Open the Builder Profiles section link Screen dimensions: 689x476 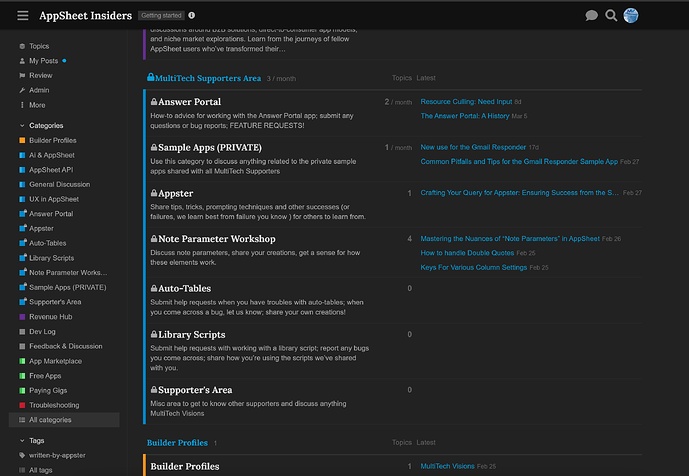coord(177,443)
